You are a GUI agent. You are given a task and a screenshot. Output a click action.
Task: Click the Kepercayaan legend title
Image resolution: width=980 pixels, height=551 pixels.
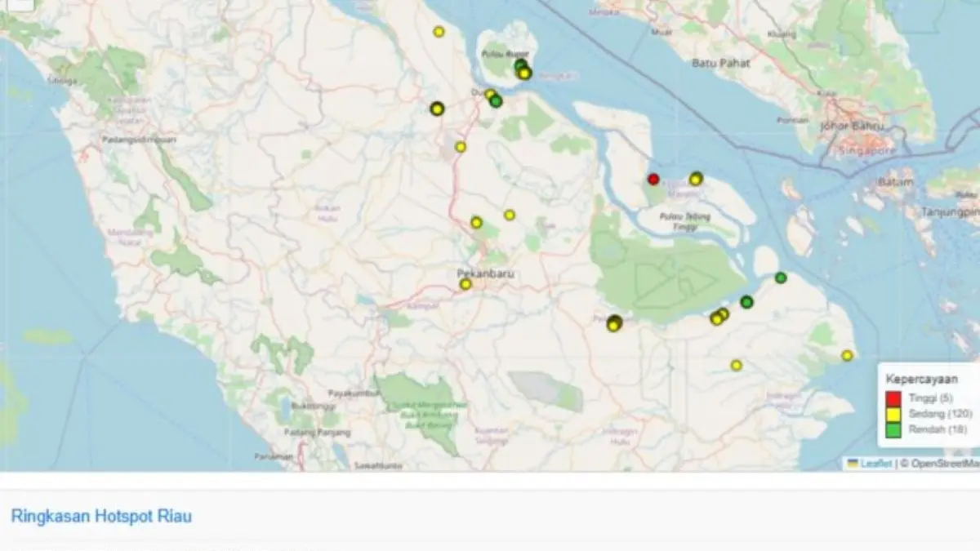coord(922,380)
